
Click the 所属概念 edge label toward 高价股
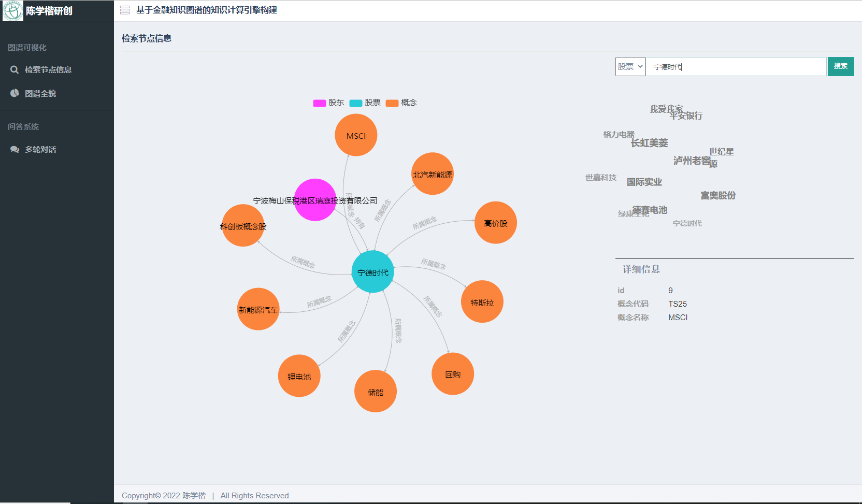tap(424, 223)
